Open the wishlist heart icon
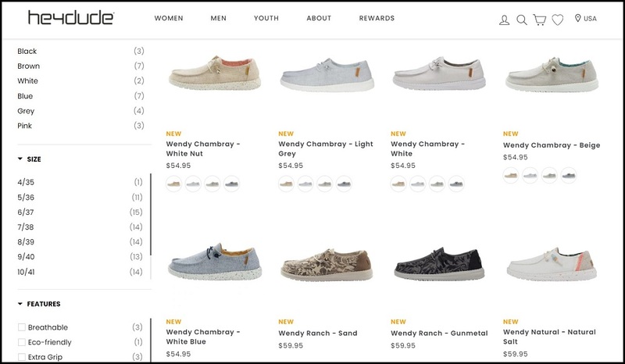Viewport: 625px width, 364px height. coord(558,20)
